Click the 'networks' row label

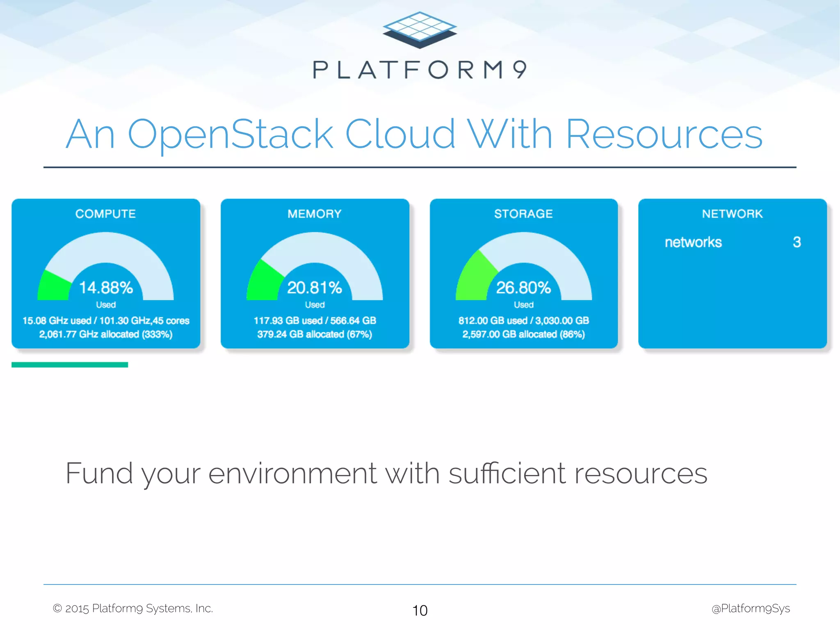click(x=693, y=242)
